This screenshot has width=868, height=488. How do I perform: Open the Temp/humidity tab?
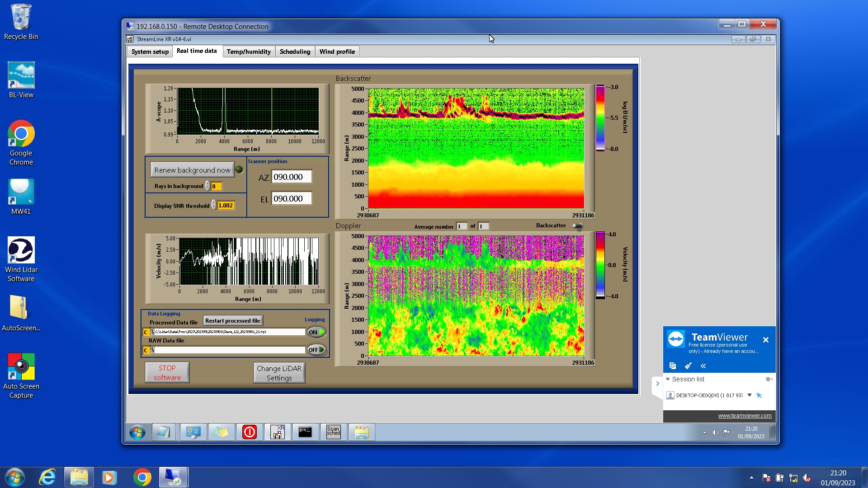click(x=249, y=52)
